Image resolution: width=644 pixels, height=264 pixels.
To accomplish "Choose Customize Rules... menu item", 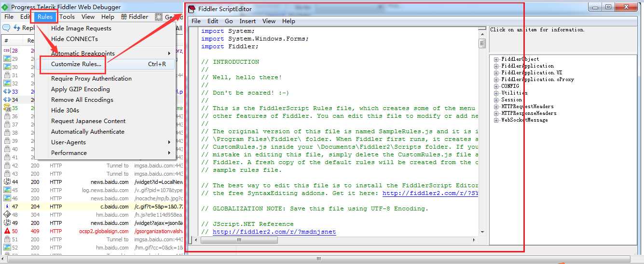I will [x=105, y=64].
